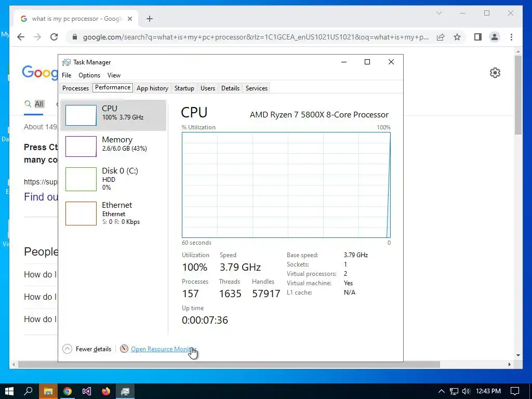Open Chrome tab search chevron

click(x=438, y=13)
